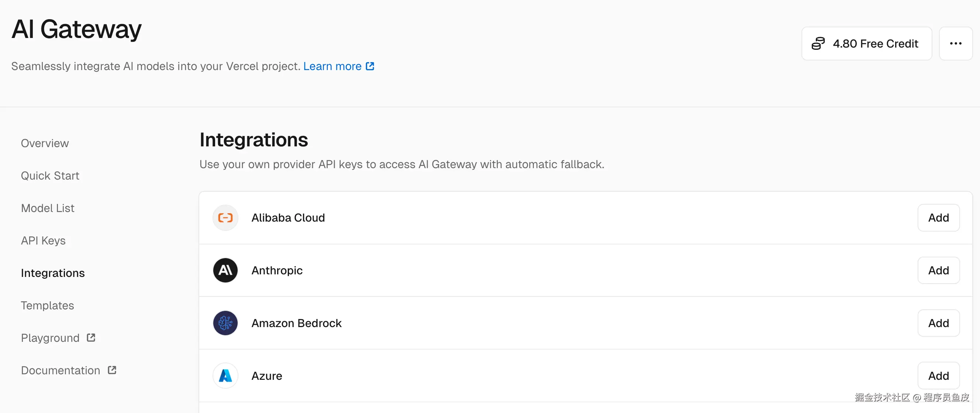The width and height of the screenshot is (980, 413).
Task: Go to Quick Start in sidebar
Action: point(50,176)
